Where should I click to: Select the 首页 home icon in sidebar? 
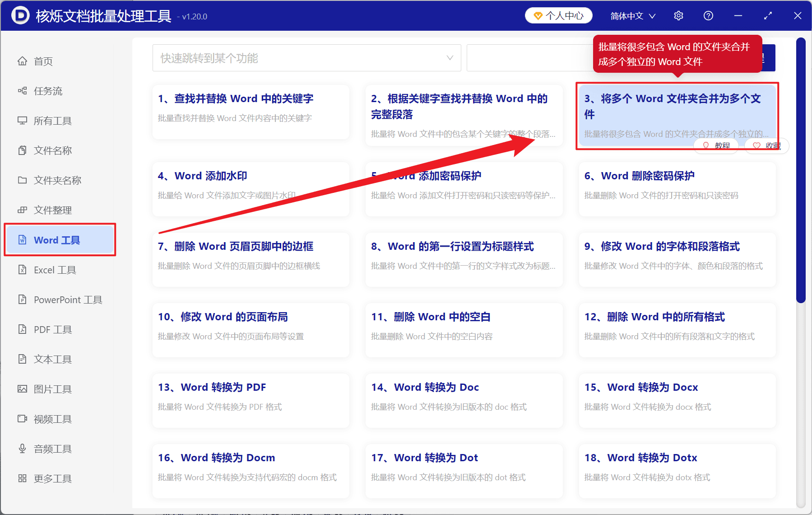(23, 61)
